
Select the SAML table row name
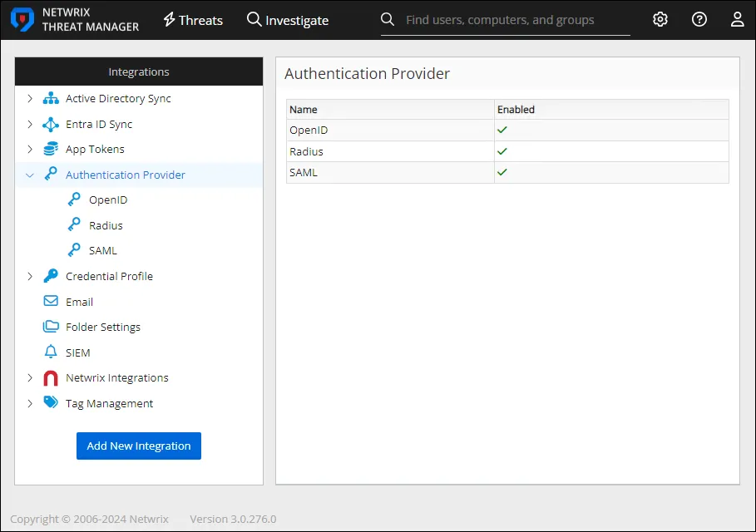click(304, 173)
